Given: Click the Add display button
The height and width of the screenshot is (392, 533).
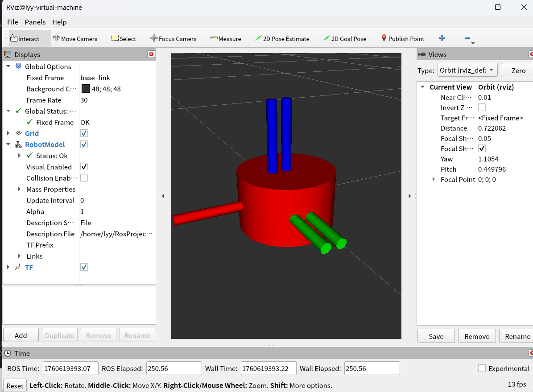Looking at the screenshot, I should pos(21,335).
